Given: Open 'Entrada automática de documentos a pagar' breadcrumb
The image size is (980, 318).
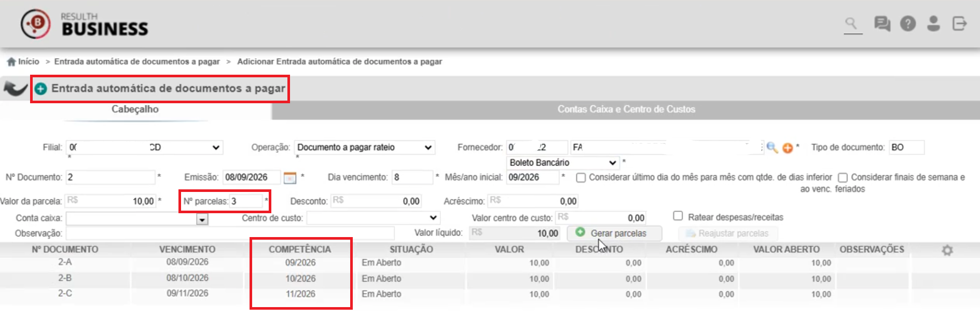Looking at the screenshot, I should click(137, 62).
